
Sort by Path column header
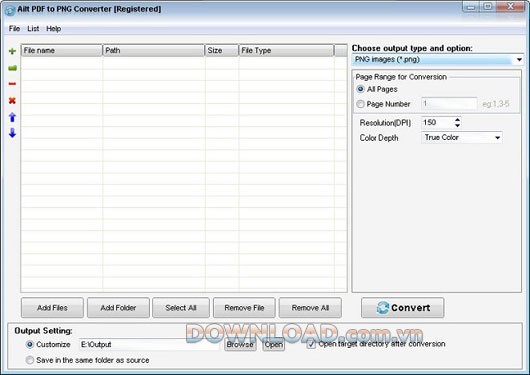point(154,50)
